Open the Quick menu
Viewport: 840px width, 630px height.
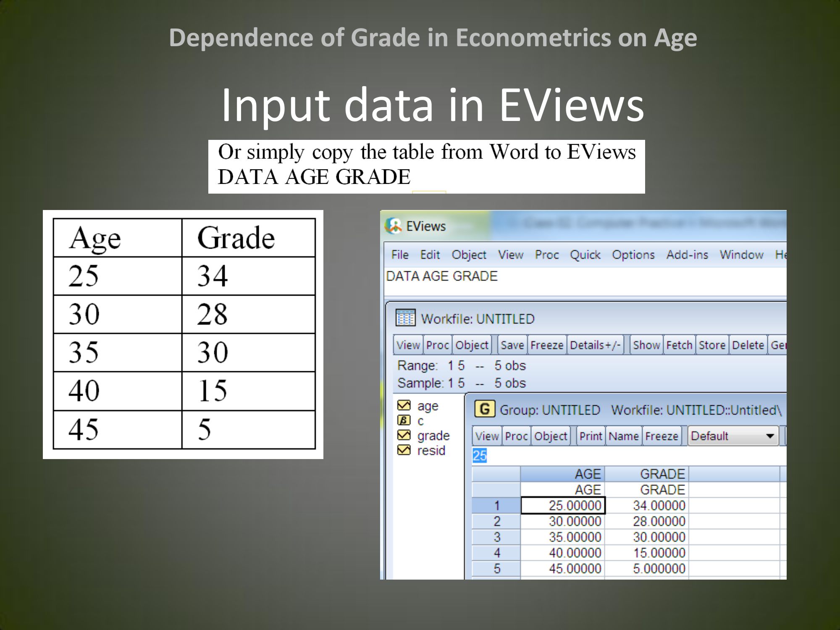click(585, 255)
